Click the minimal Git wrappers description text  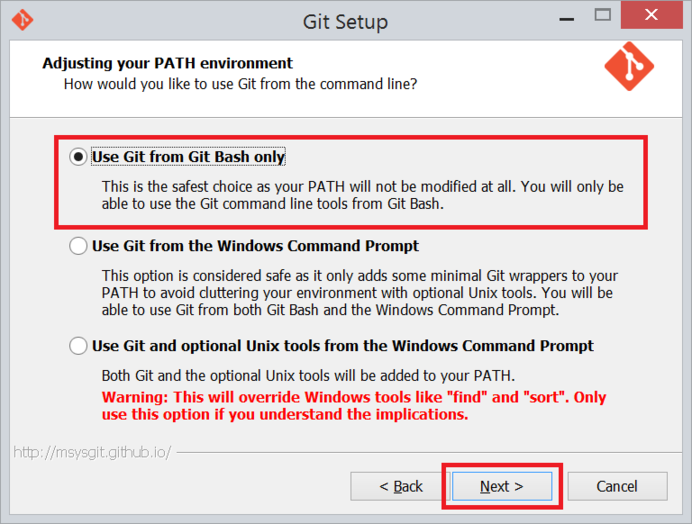click(360, 293)
